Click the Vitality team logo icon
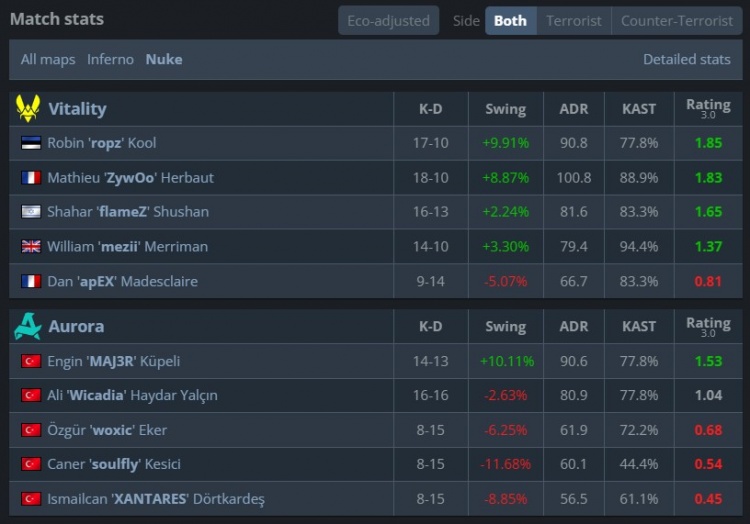Screen dimensions: 750x524 (x=28, y=108)
